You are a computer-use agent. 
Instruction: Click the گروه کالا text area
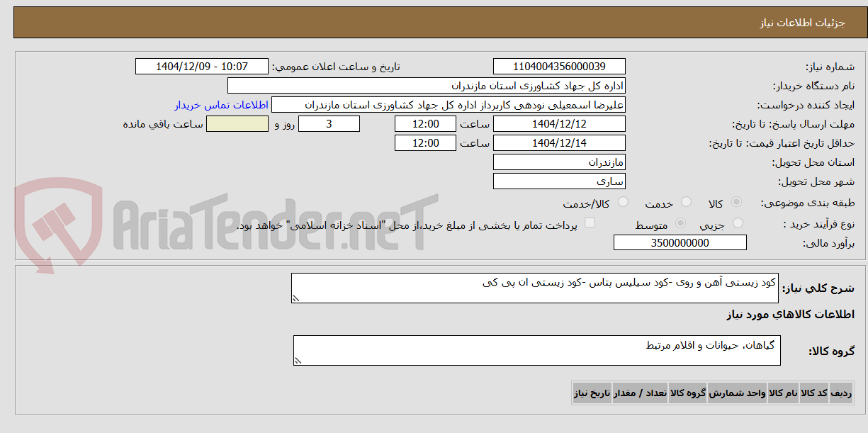point(537,351)
